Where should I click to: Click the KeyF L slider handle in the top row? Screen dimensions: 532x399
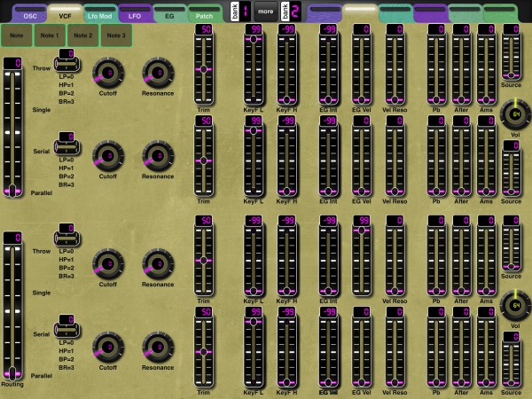(x=254, y=39)
